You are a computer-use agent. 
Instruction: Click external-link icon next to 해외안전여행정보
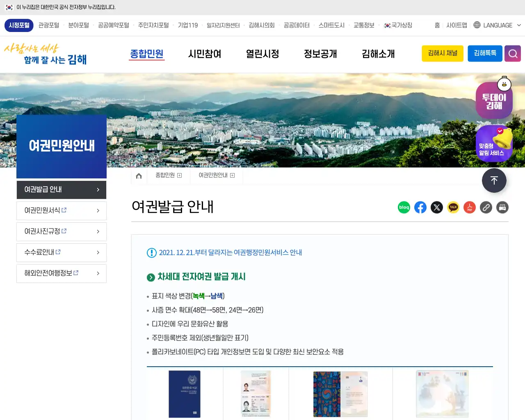(76, 273)
